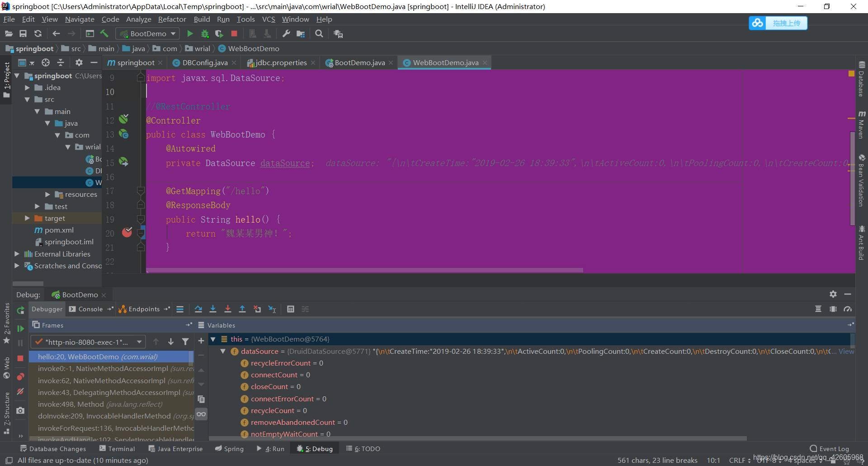Select connectErrorCount variable row
Viewport: 868px width, 466px height.
[x=288, y=399]
